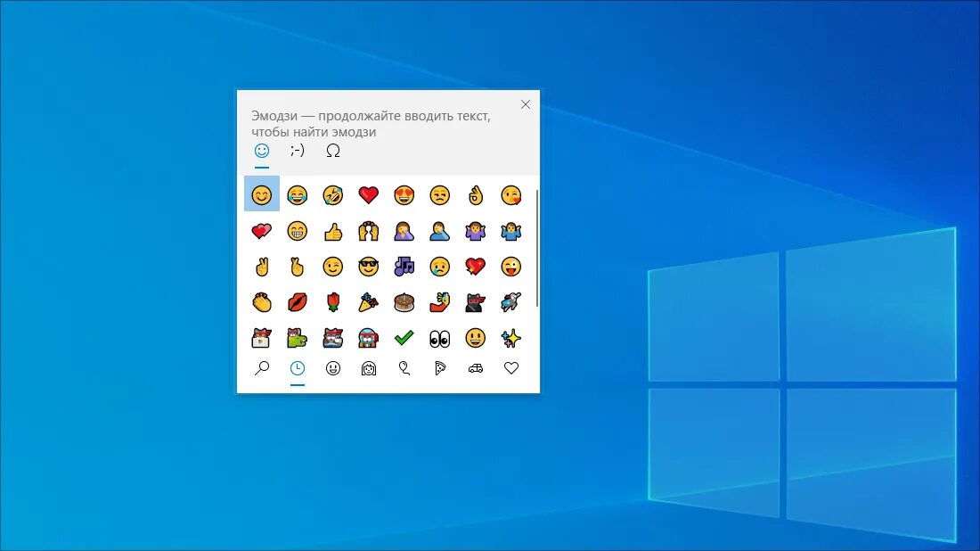Open the symbols heart category
Screen dimensions: 980x551
(510, 367)
